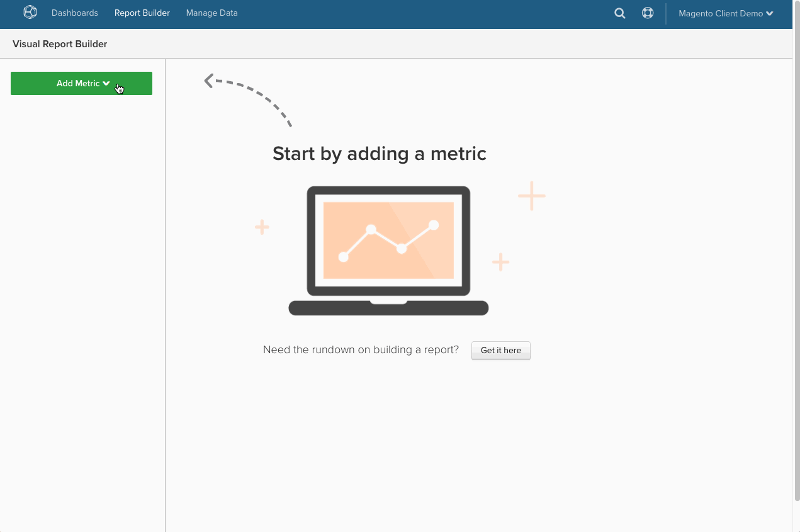Click the dodecahedron logo in the navbar
The width and height of the screenshot is (800, 532).
(30, 12)
